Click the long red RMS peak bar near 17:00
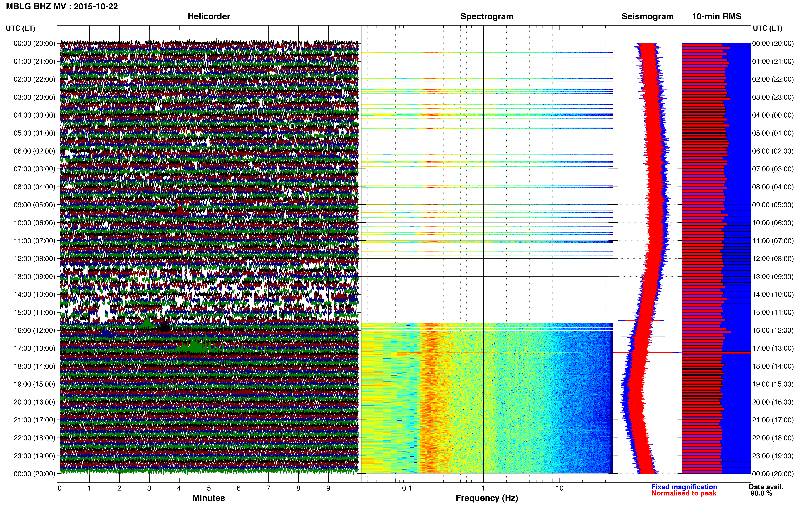The width and height of the screenshot is (812, 508). [716, 352]
